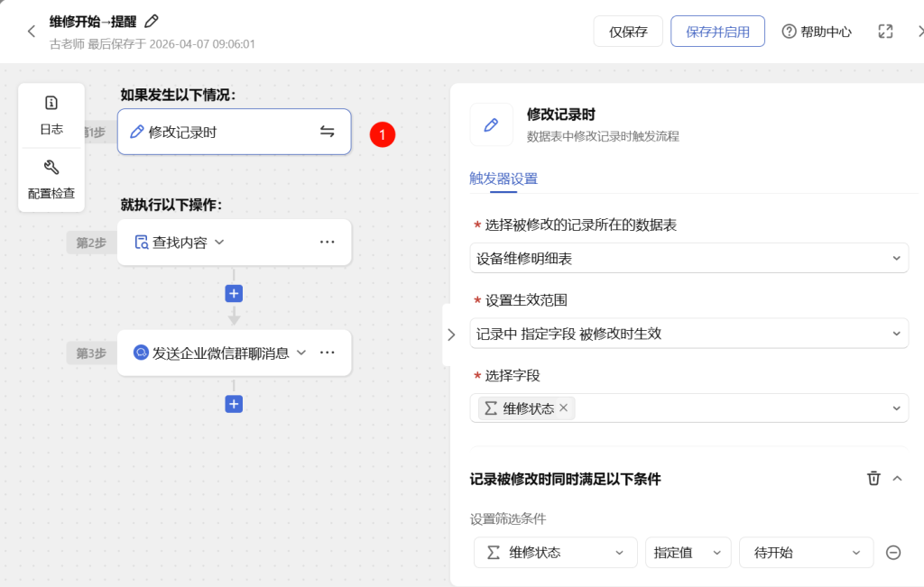The image size is (924, 587).
Task: Open the 日志 log panel
Action: point(51,115)
